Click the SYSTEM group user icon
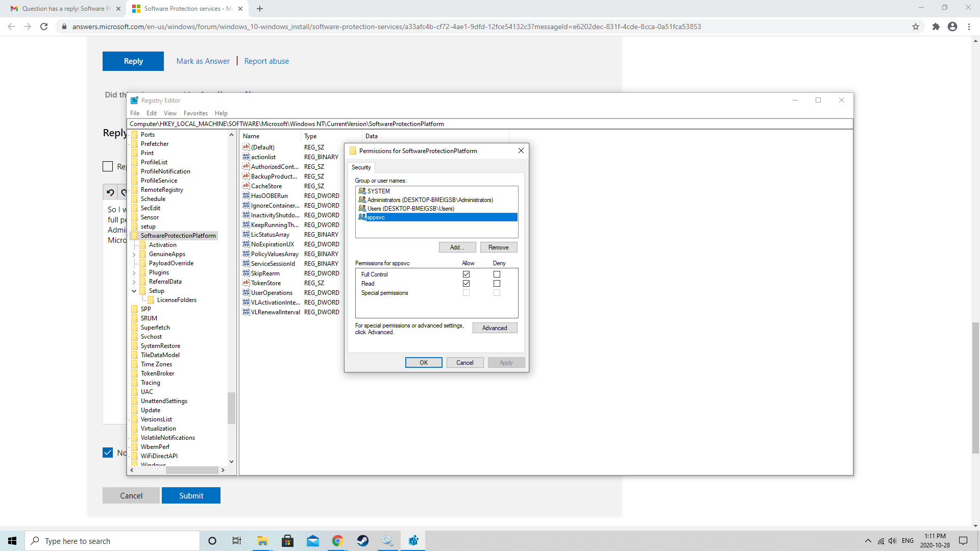Screen dimensions: 980x551 362,191
